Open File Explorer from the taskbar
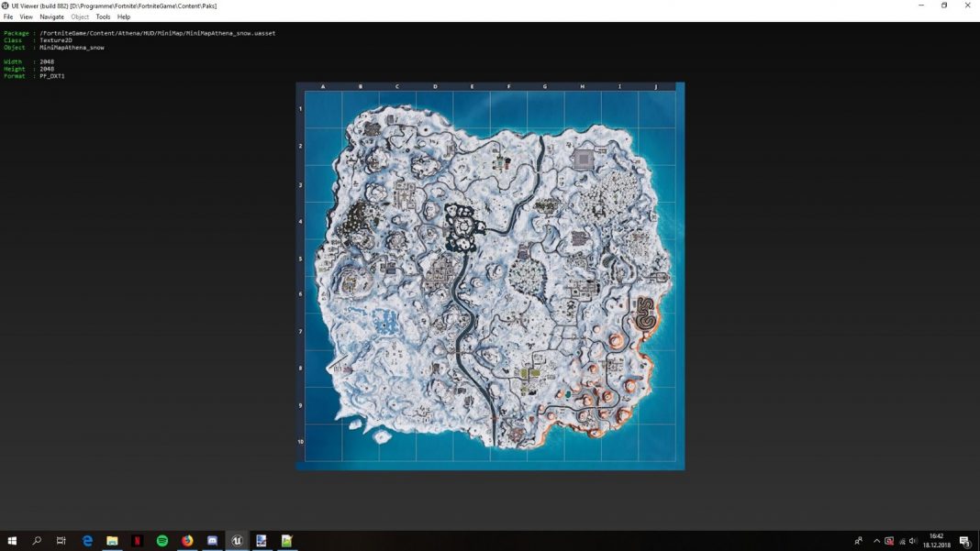Screen dimensions: 980x551 click(x=112, y=541)
